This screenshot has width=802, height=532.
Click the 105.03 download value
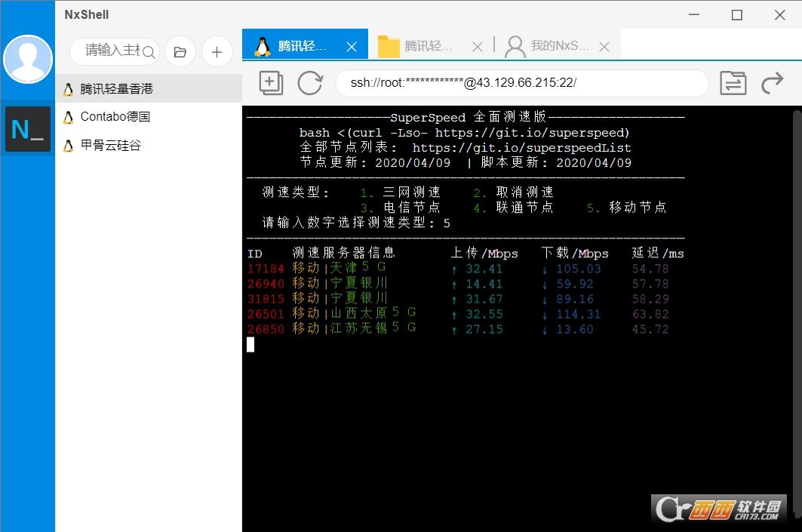(x=579, y=269)
